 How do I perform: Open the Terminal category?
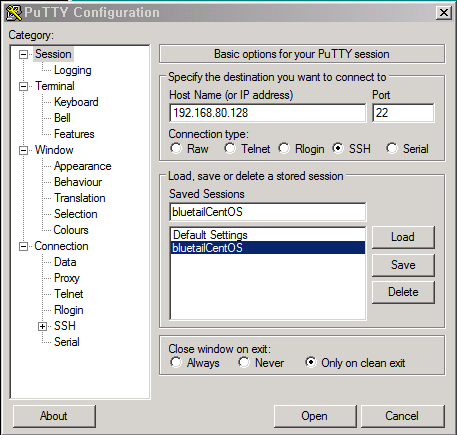pos(55,86)
